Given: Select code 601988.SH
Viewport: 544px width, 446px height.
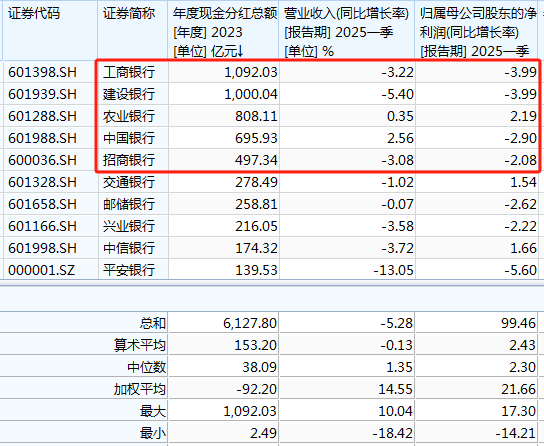Looking at the screenshot, I should tap(42, 138).
